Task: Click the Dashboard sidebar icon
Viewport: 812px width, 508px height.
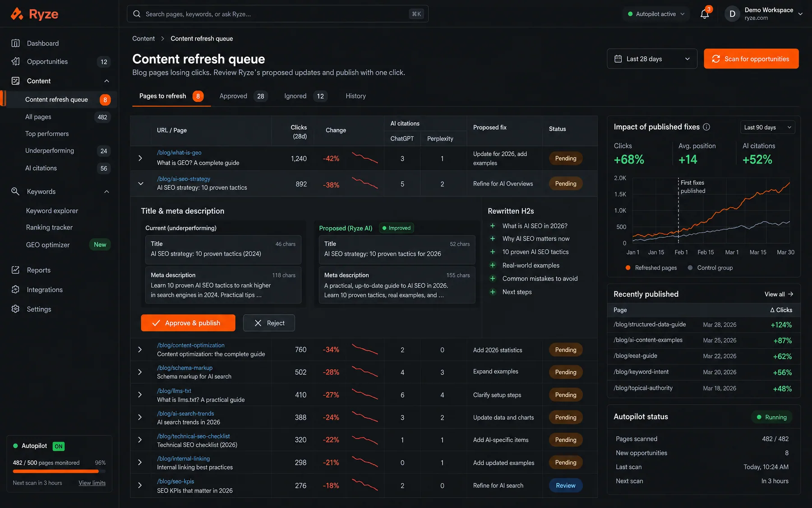Action: point(15,43)
